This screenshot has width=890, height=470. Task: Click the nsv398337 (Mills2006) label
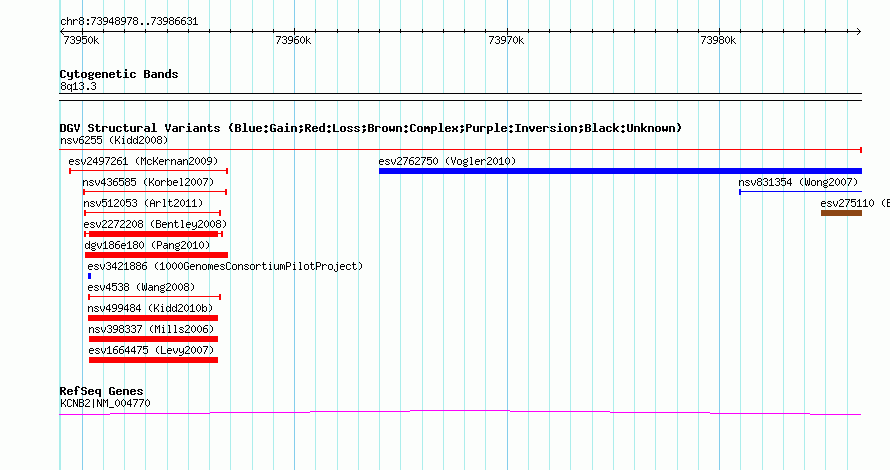[x=151, y=329]
